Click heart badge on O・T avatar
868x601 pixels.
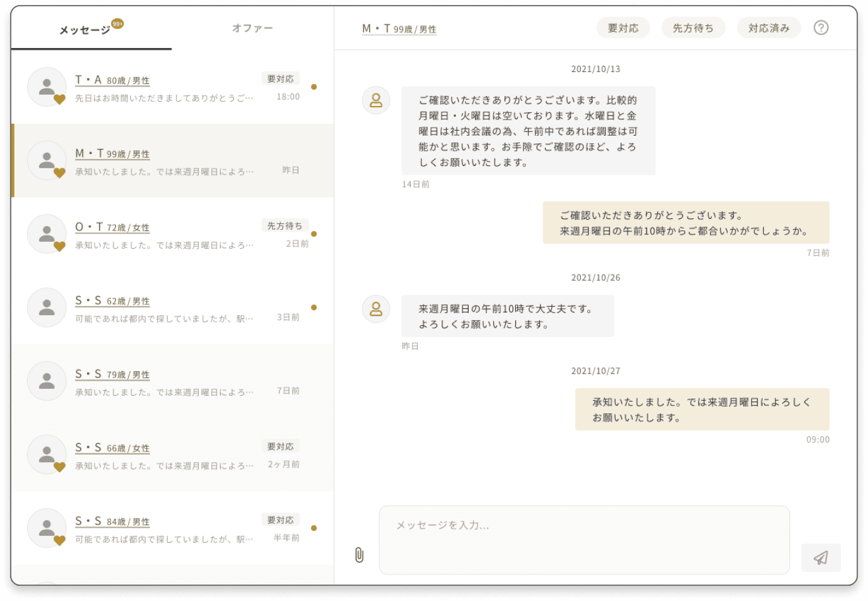[59, 246]
